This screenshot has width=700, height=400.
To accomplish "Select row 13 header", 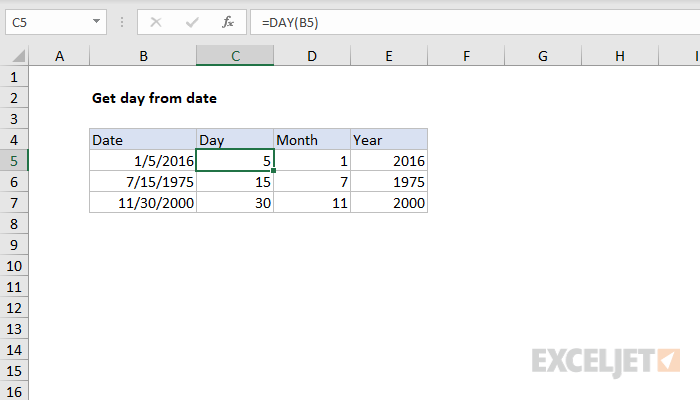I will (x=14, y=329).
